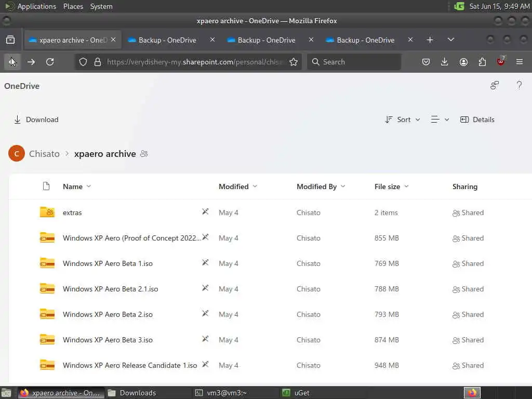Click the extras folder icon
Viewport: 532px width, 399px height.
pos(47,212)
